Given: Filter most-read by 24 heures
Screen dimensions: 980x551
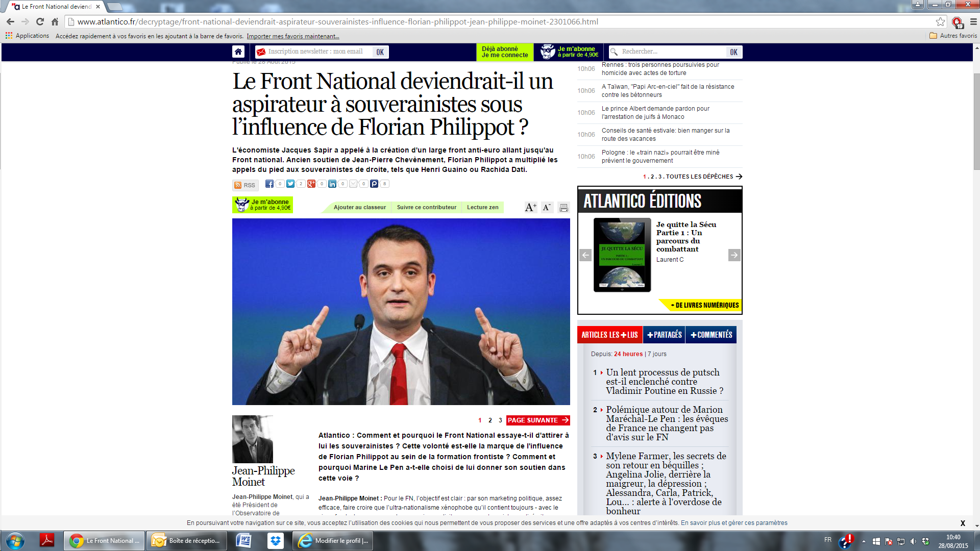Looking at the screenshot, I should point(628,354).
